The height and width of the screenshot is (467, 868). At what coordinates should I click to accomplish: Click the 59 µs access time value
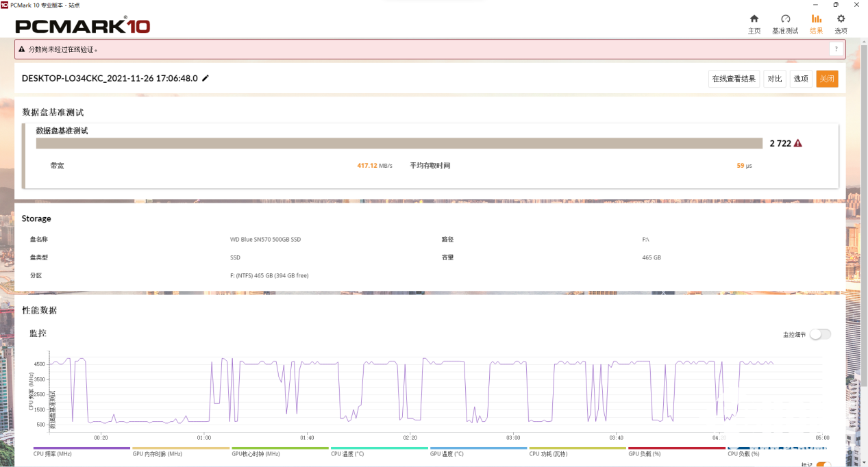point(744,166)
